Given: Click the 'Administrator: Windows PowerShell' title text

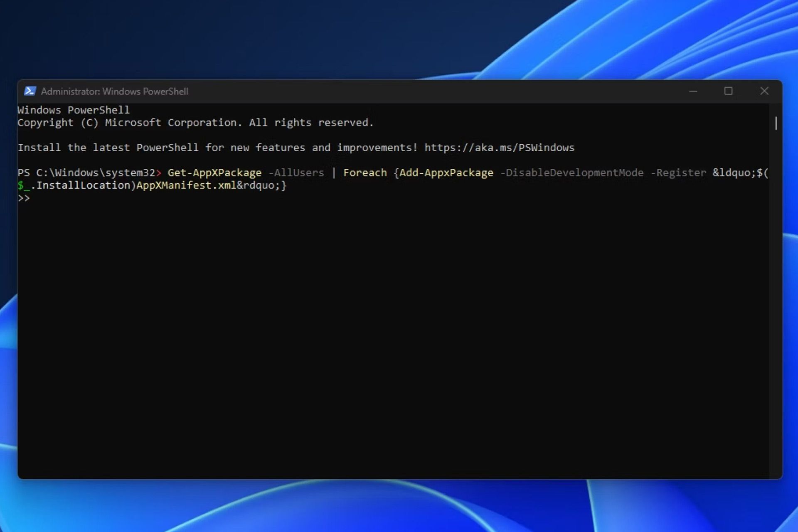Looking at the screenshot, I should (114, 91).
